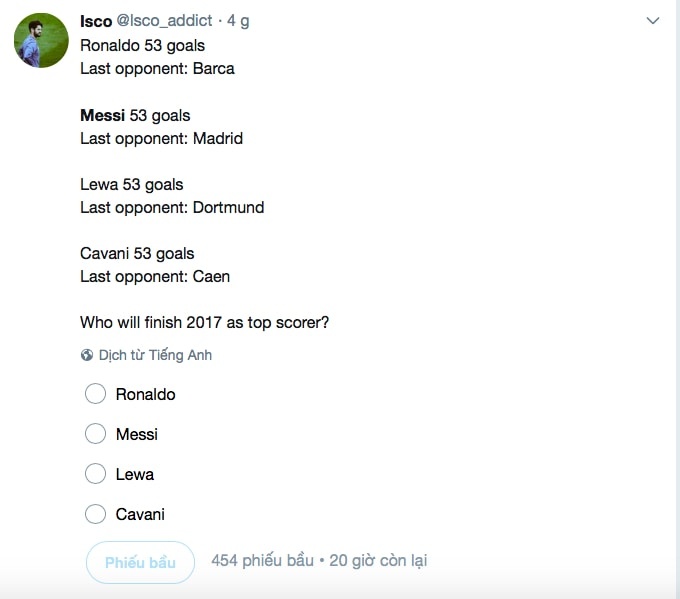
Task: Click the Dịch từ Tiếng Anh link
Action: click(155, 355)
